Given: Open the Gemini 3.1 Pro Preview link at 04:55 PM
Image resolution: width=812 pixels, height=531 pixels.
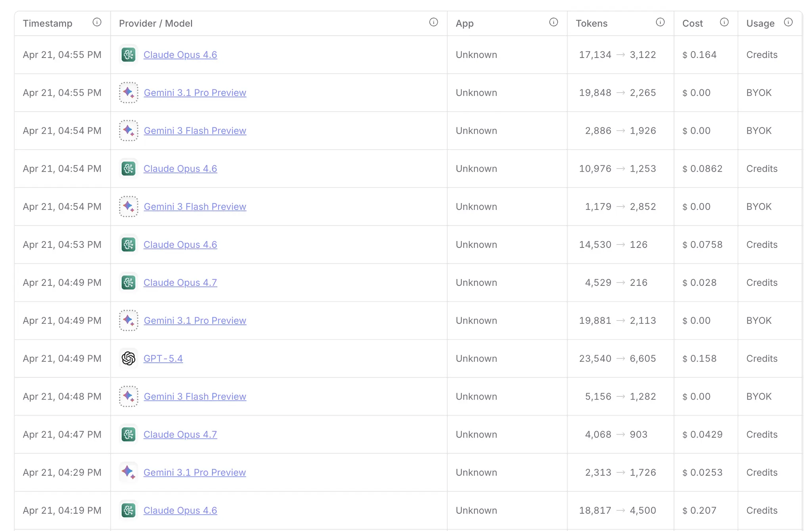Looking at the screenshot, I should point(195,93).
